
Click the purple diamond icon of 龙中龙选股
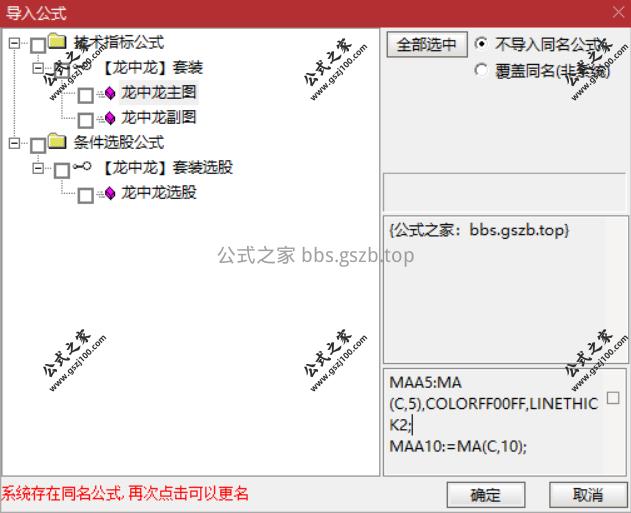point(110,193)
